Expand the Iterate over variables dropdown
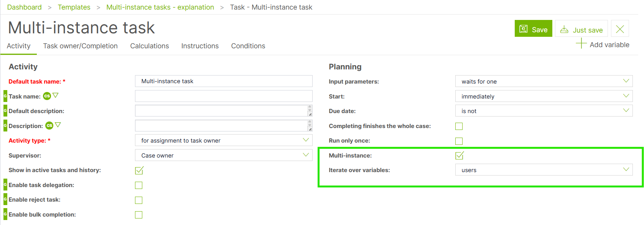The image size is (644, 225). 544,170
